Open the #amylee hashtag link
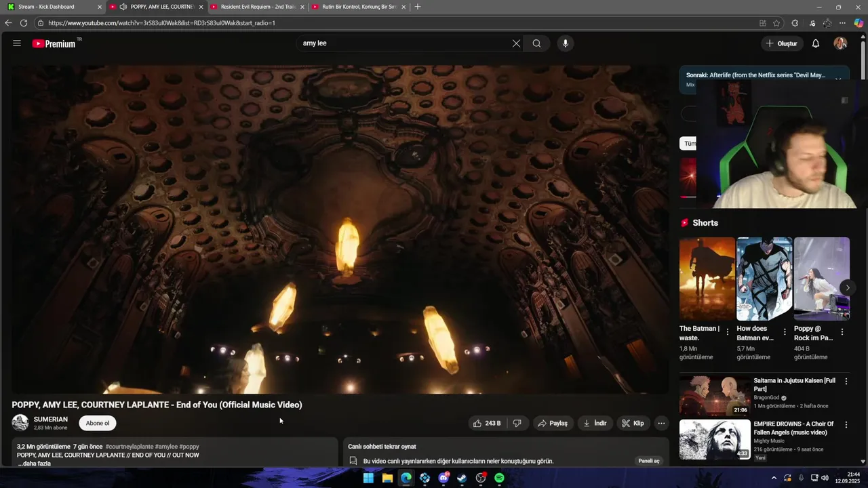Image resolution: width=868 pixels, height=488 pixels. coord(166,447)
